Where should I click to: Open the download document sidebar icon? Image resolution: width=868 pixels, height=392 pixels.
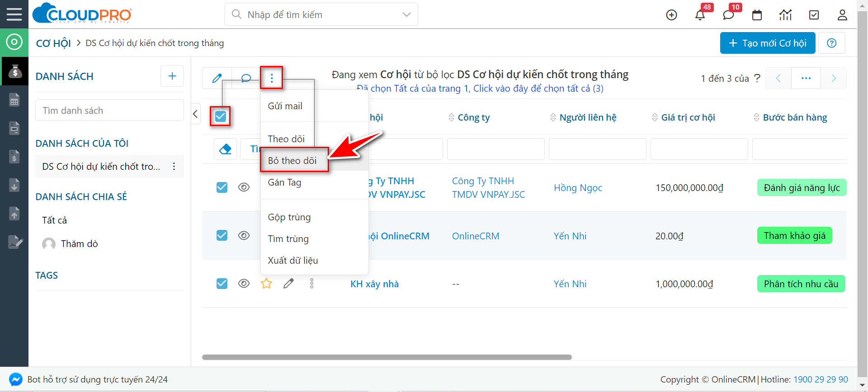point(14,185)
